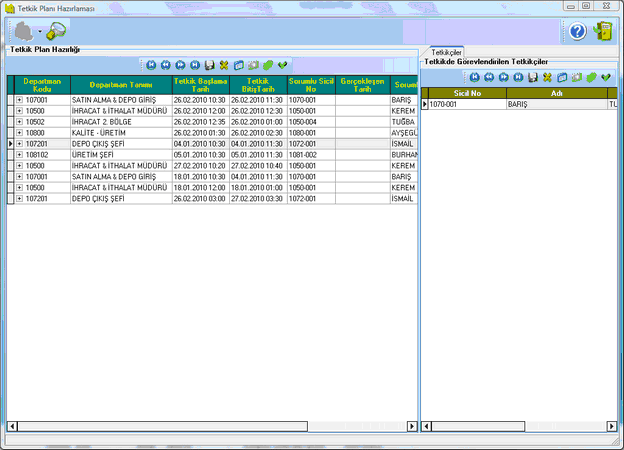
Task: Select the KALİTE - ÜRETİM cell
Action: [121, 132]
